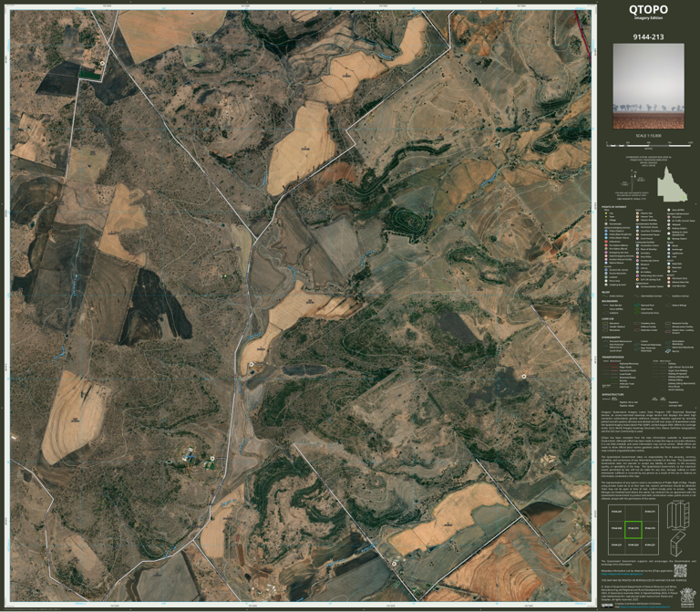Click the unfolded map sheet folding diagram
This screenshot has height=612, width=700.
pyautogui.click(x=678, y=515)
